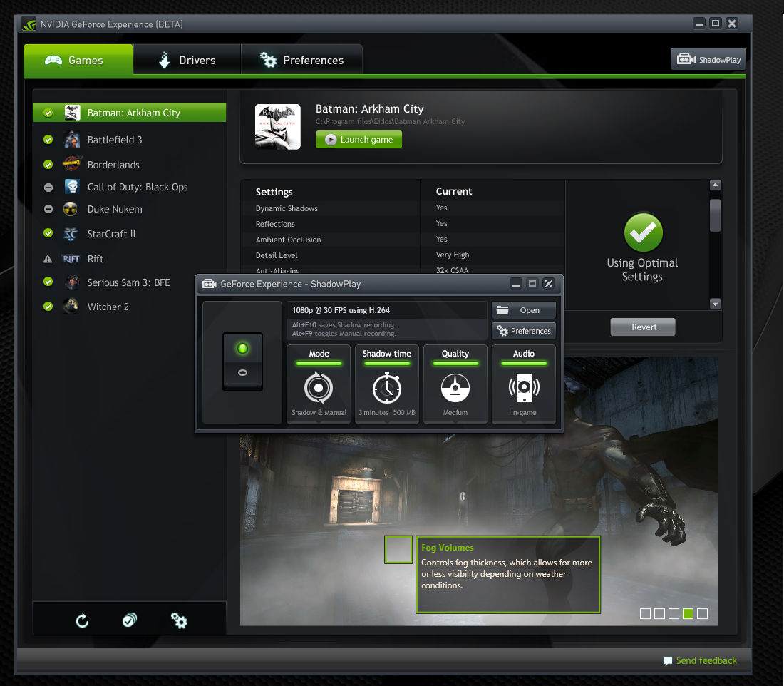784x686 pixels.
Task: Click the first screenshot page indicator
Action: point(646,613)
